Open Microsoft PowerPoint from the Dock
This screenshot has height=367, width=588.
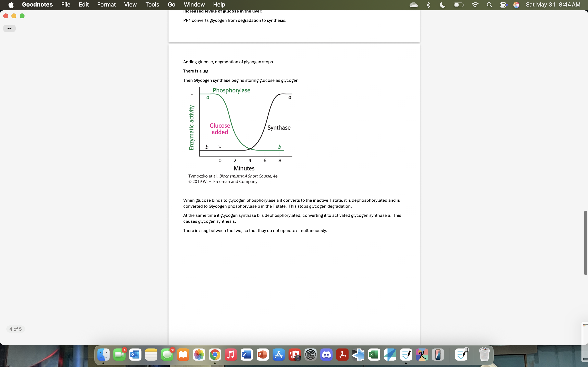262,354
